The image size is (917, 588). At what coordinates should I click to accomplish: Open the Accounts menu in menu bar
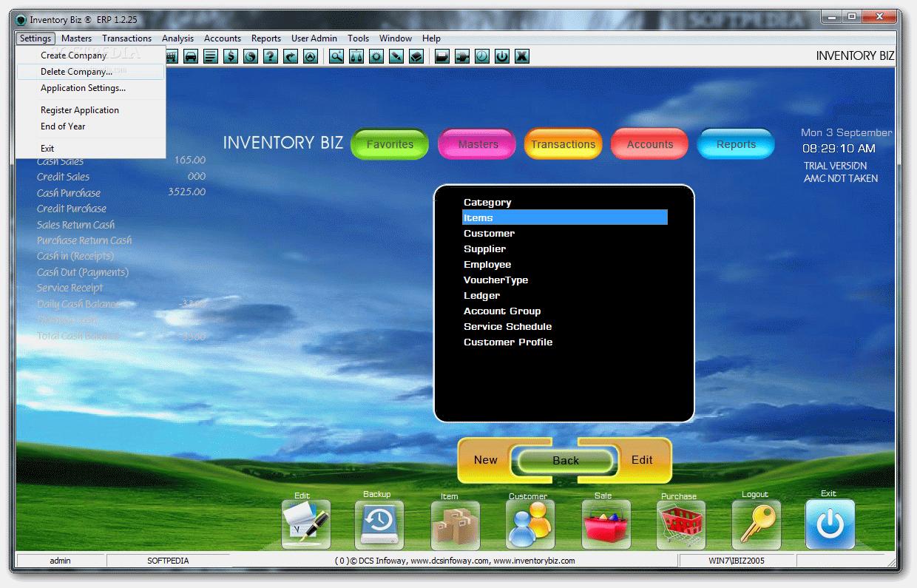pyautogui.click(x=223, y=38)
